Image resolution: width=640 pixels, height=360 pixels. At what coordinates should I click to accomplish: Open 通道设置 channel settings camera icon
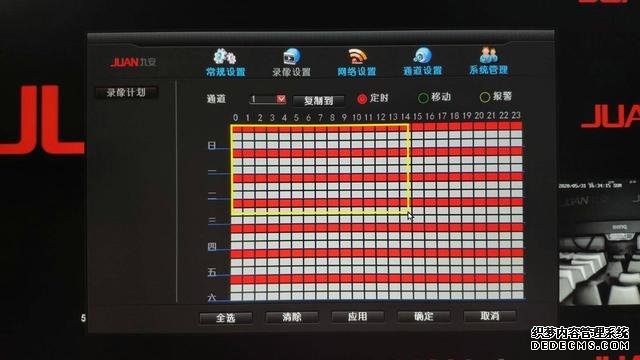tap(422, 55)
